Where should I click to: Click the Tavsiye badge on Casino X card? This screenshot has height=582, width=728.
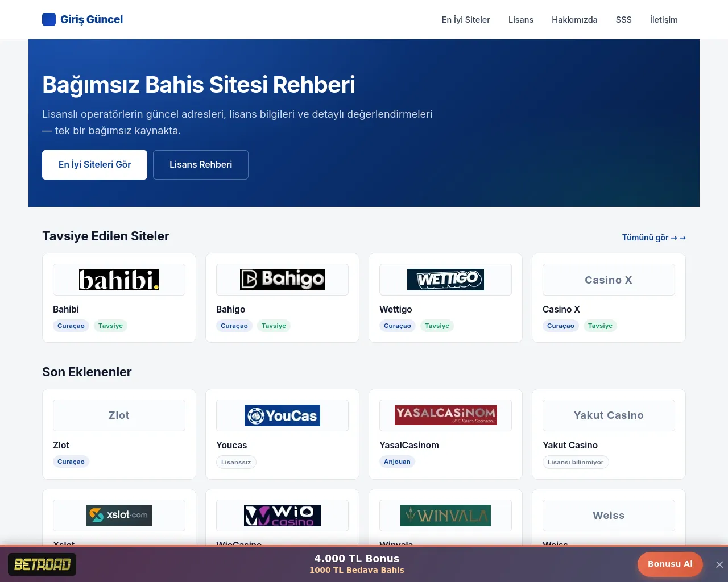(x=600, y=326)
